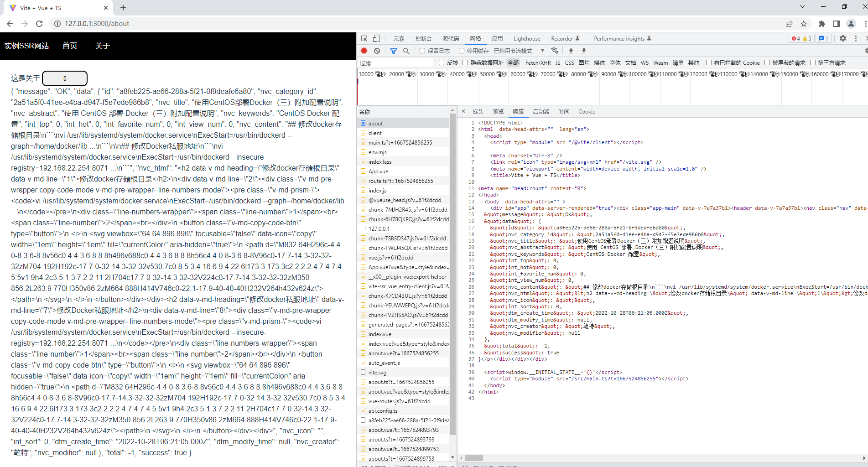Switch to the 元素 panel tab
The image size is (868, 467).
399,39
